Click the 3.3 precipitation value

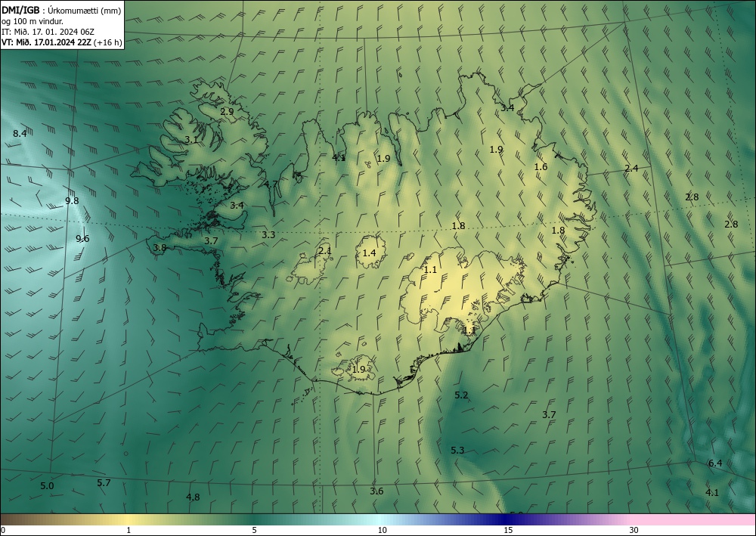point(268,235)
